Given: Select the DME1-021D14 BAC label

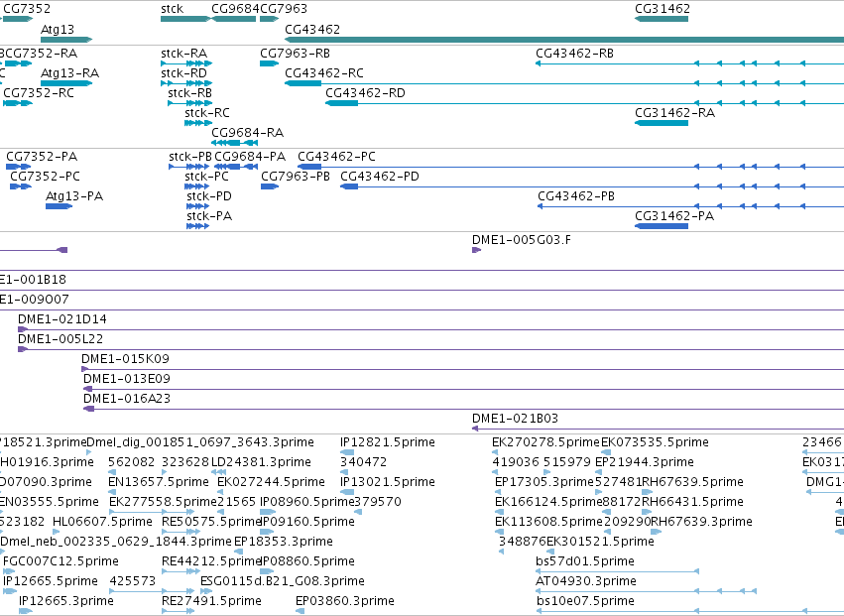Looking at the screenshot, I should tap(62, 319).
